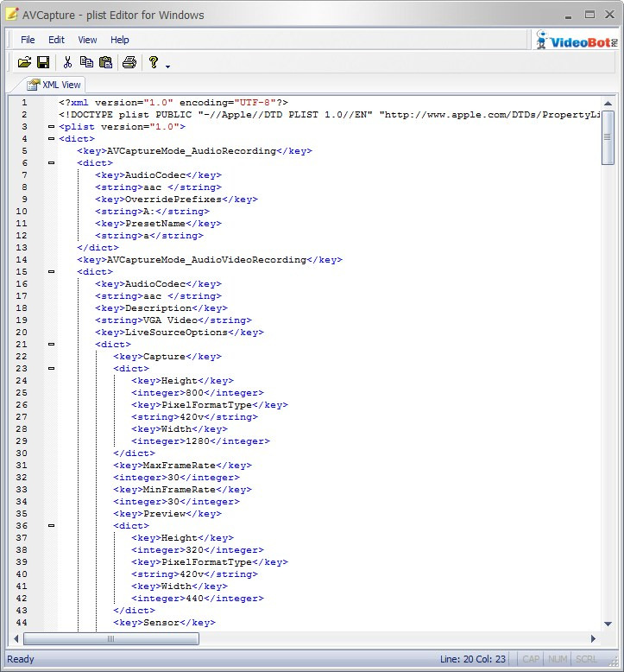The width and height of the screenshot is (624, 672).
Task: Click the Description key on line 18
Action: pos(159,308)
